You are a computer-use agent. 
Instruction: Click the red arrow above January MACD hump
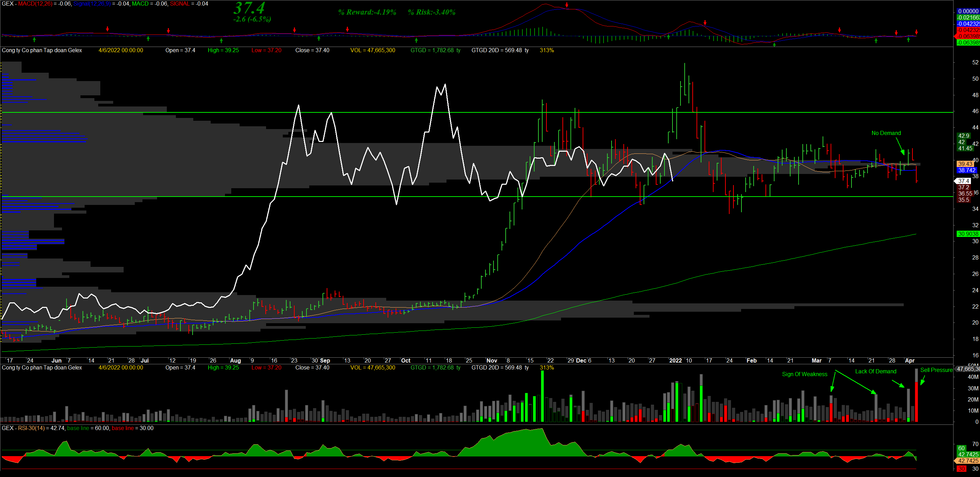point(705,23)
